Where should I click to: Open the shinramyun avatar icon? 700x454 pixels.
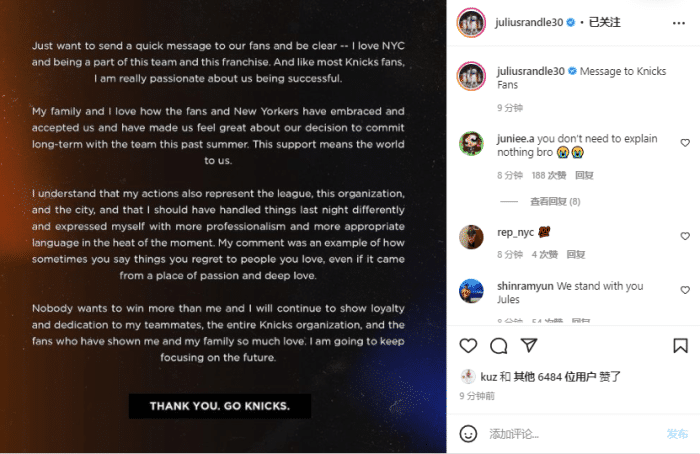pos(472,291)
